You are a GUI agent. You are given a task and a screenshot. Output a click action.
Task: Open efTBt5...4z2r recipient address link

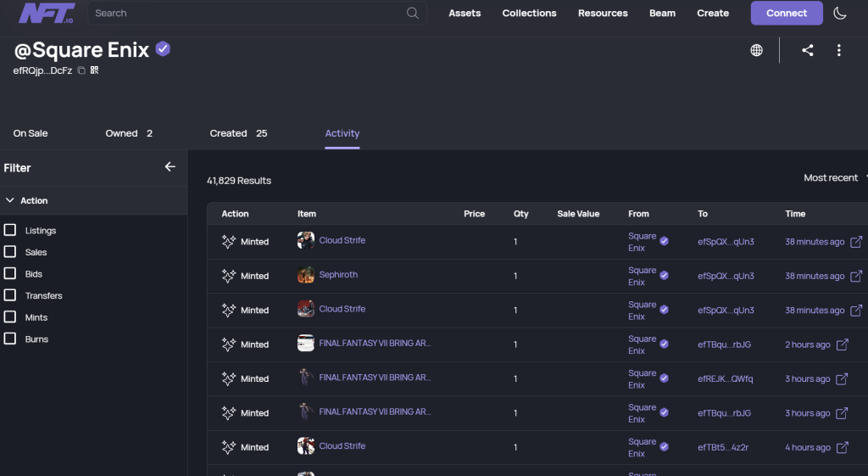[723, 447]
